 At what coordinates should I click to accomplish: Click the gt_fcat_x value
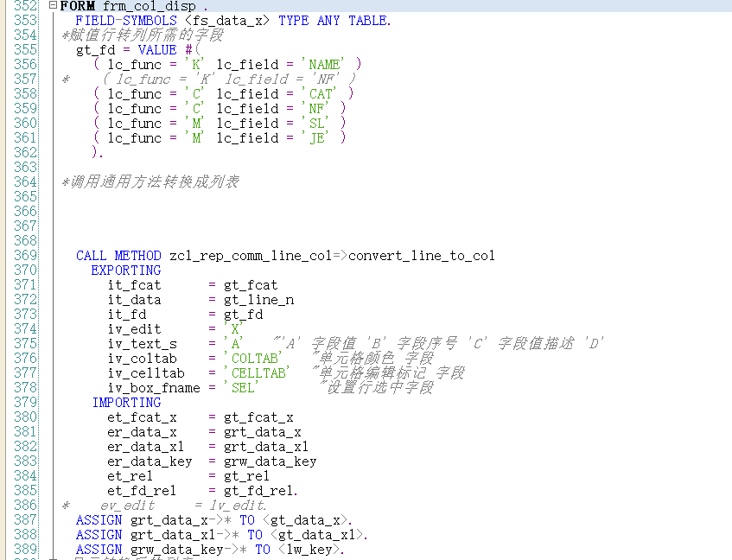click(x=258, y=417)
